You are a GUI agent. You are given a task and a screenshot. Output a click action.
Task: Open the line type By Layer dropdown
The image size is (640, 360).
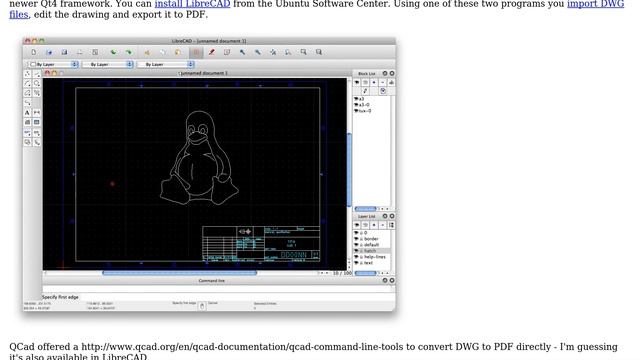[x=166, y=64]
